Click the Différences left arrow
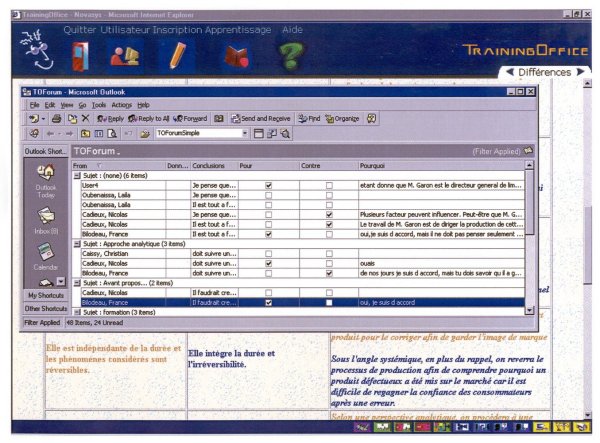 coord(510,72)
